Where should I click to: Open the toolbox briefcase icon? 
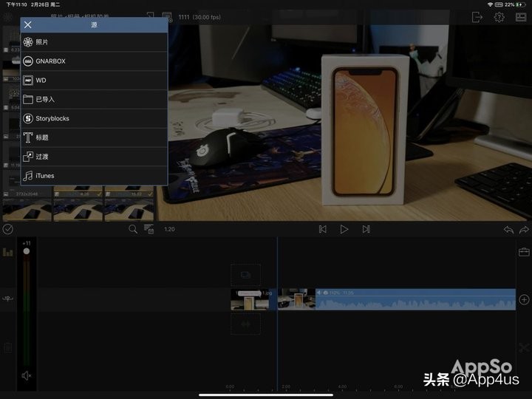click(x=524, y=252)
